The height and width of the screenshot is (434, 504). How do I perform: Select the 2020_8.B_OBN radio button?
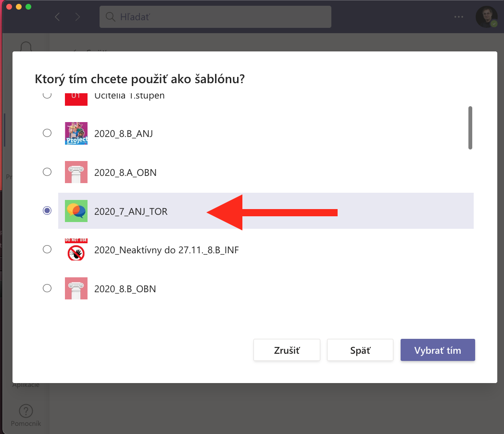point(47,288)
